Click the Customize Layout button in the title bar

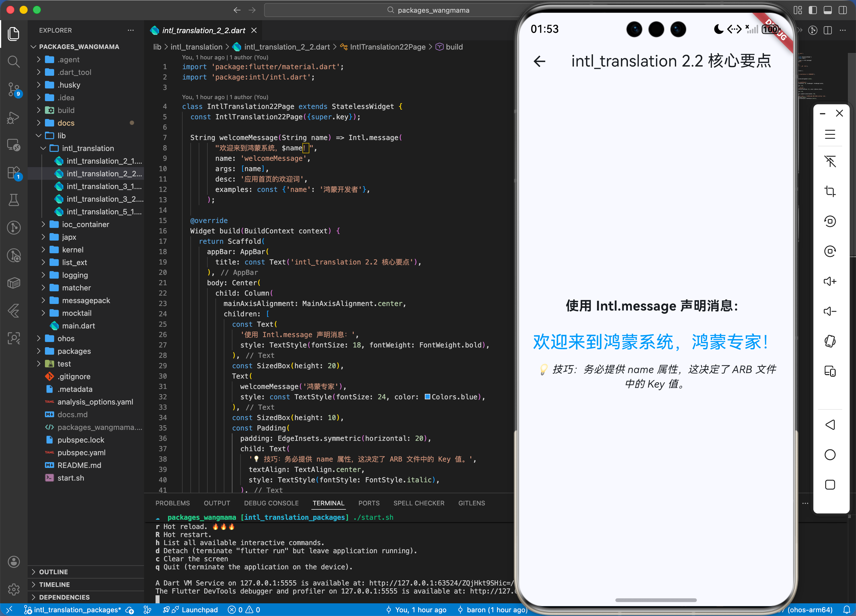(x=798, y=10)
